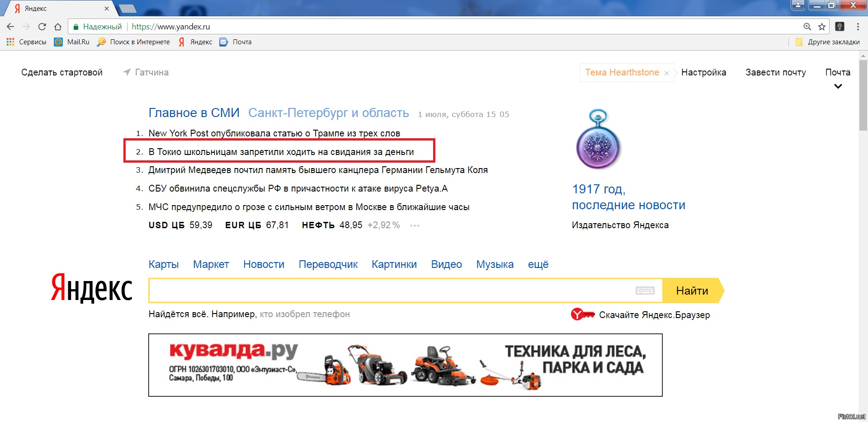Open the Тема Hearthstone theme link
This screenshot has width=868, height=422.
(622, 72)
